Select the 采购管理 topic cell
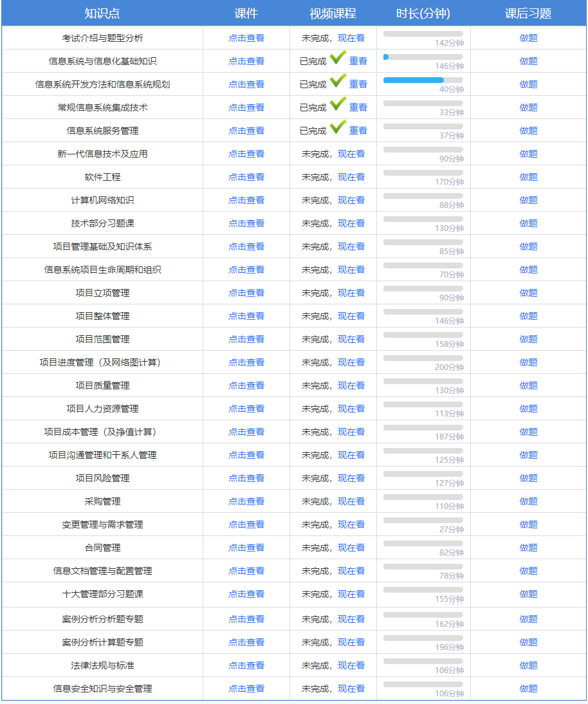This screenshot has height=704, width=588. pyautogui.click(x=102, y=501)
